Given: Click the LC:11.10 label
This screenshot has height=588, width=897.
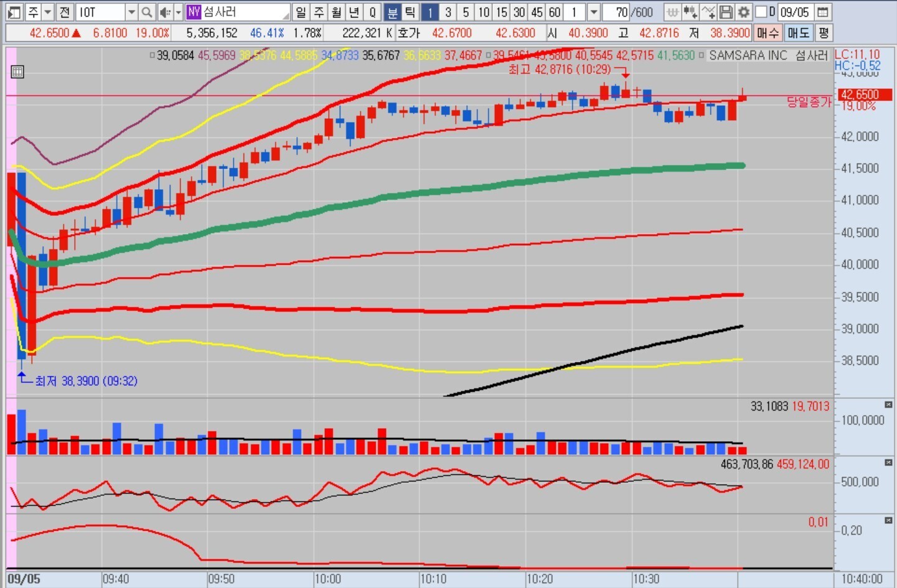Looking at the screenshot, I should click(857, 54).
